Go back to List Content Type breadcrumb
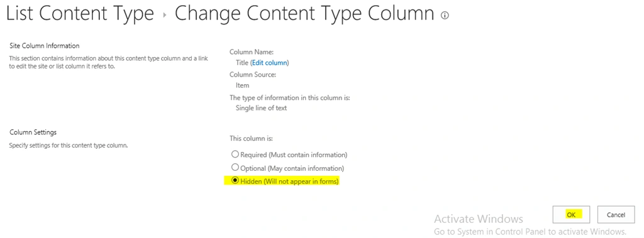 [x=80, y=14]
